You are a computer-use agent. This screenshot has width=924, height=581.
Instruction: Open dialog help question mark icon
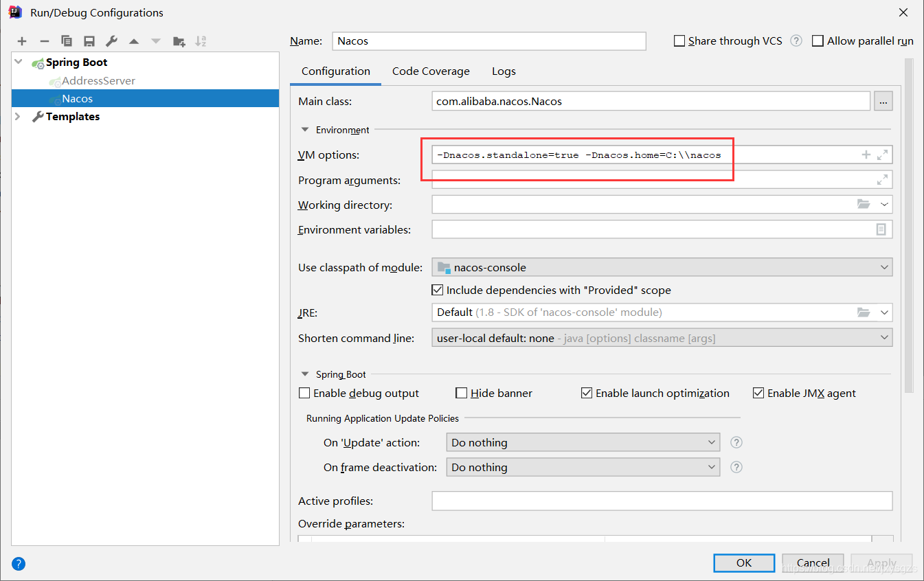pyautogui.click(x=19, y=564)
